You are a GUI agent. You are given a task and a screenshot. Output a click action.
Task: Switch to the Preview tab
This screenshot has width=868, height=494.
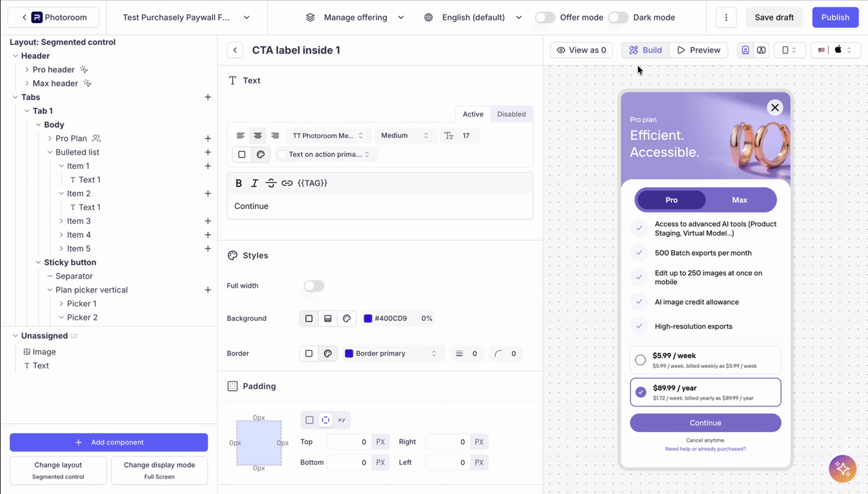(x=698, y=50)
